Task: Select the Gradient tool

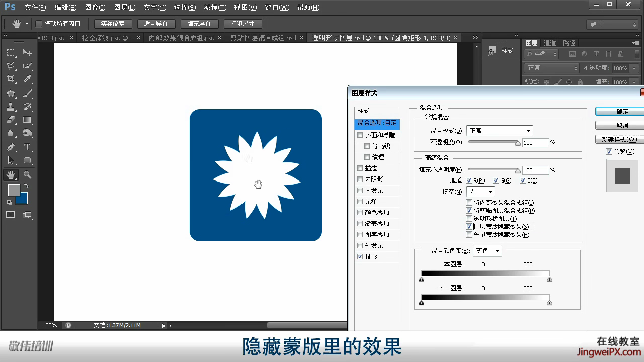Action: (27, 120)
